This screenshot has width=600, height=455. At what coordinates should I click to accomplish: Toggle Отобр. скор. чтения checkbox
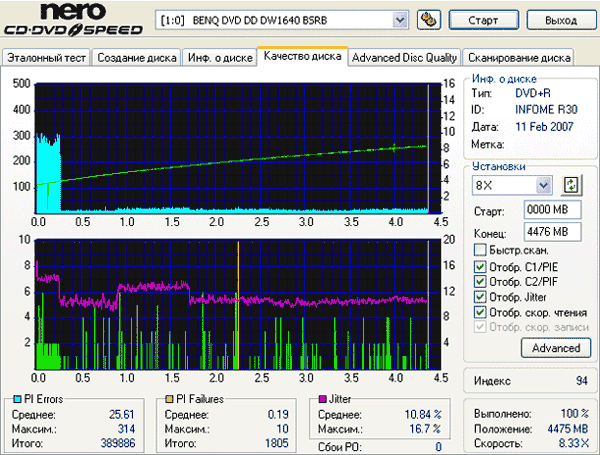pos(480,312)
